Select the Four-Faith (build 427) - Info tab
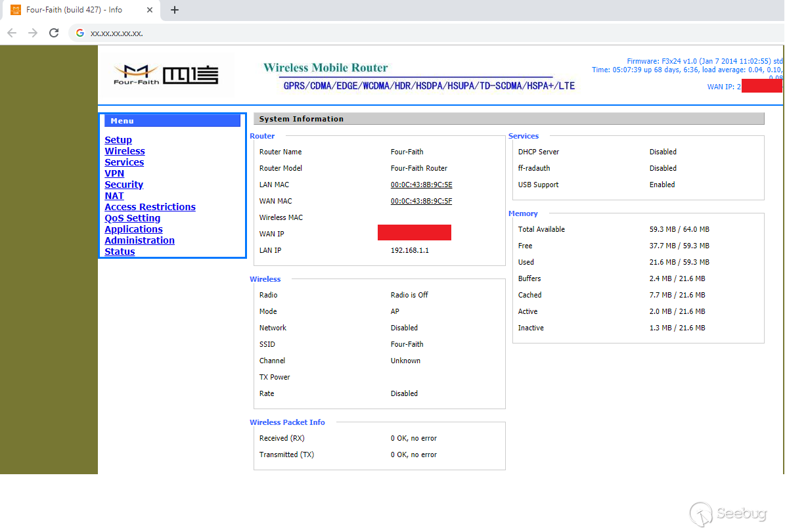 (x=80, y=10)
